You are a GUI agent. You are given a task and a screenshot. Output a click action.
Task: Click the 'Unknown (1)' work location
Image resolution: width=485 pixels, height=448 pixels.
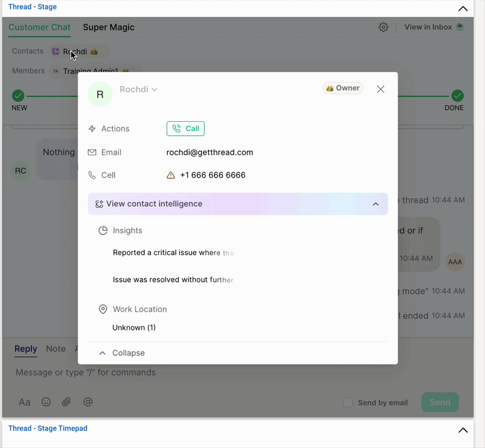point(134,327)
